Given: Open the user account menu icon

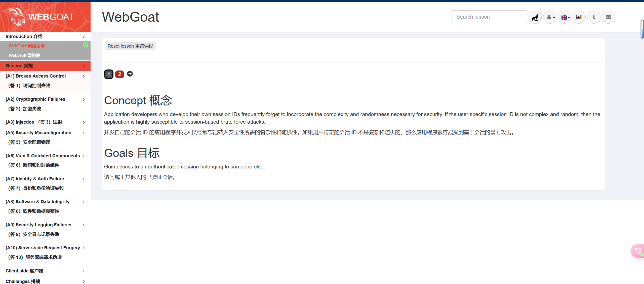Looking at the screenshot, I should (x=550, y=17).
